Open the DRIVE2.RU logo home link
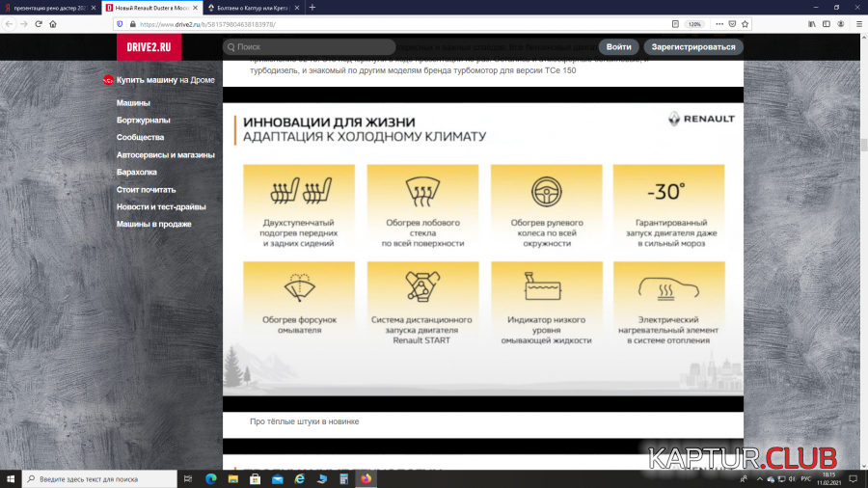This screenshot has width=868, height=488. [149, 47]
